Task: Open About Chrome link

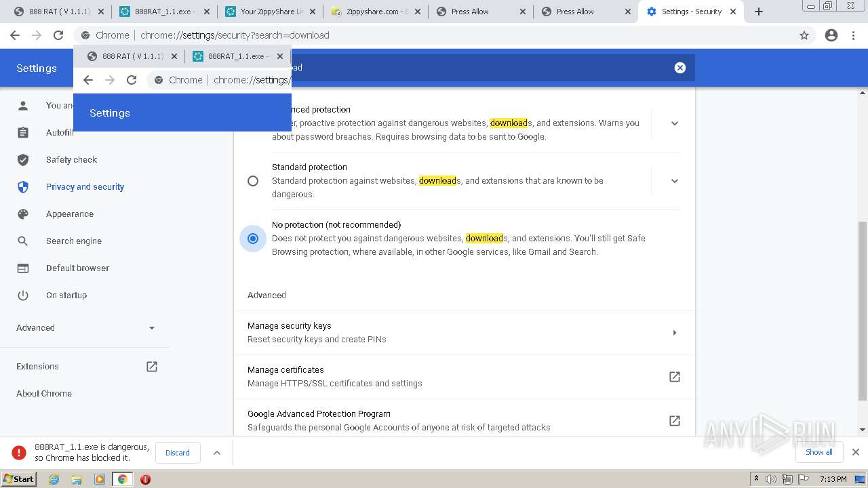Action: coord(44,393)
